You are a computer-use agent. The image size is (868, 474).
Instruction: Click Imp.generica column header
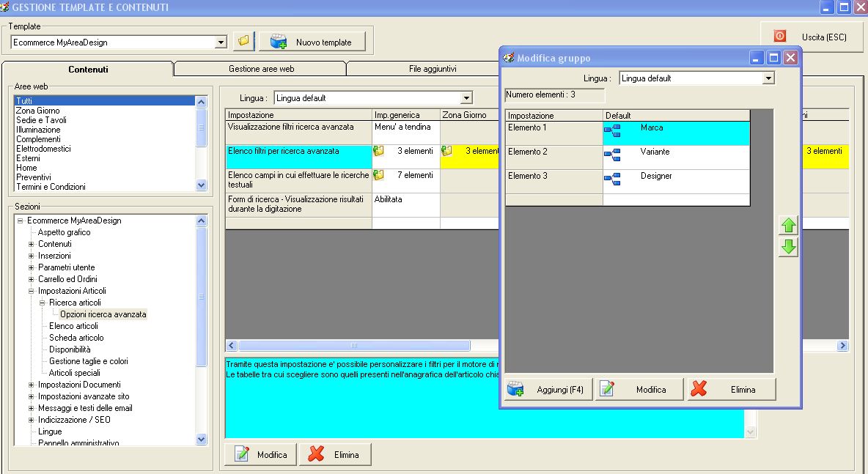405,115
